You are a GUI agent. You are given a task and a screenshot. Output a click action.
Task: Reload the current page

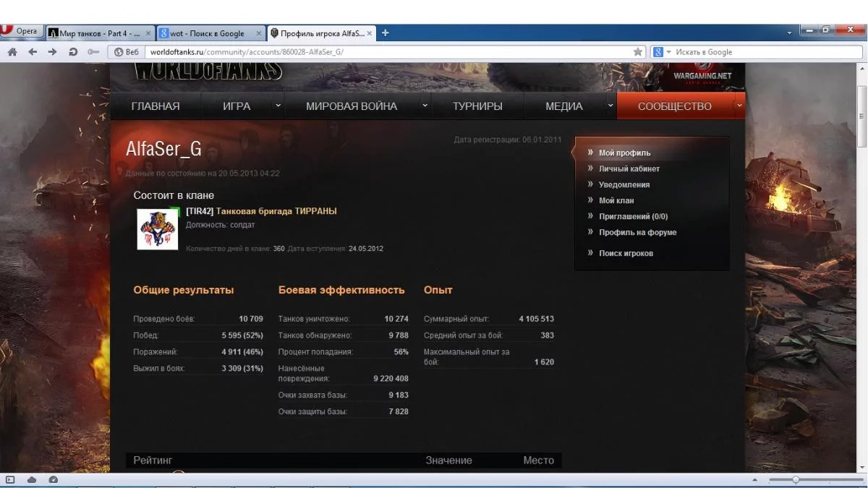click(72, 52)
